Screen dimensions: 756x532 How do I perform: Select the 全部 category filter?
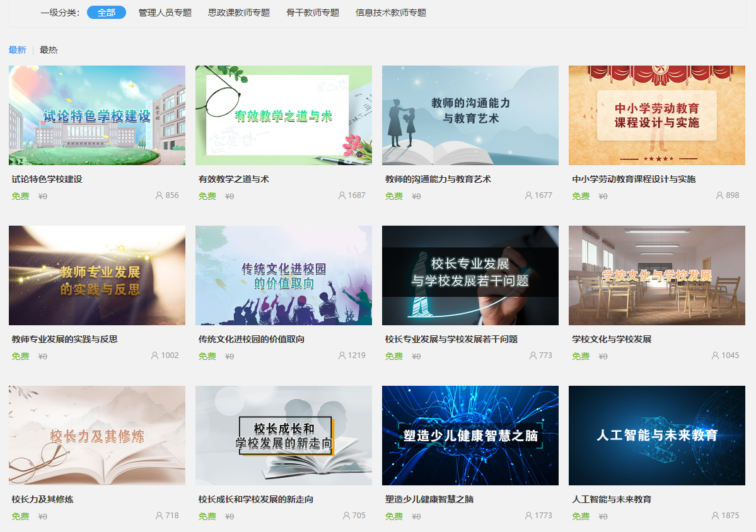(x=106, y=13)
